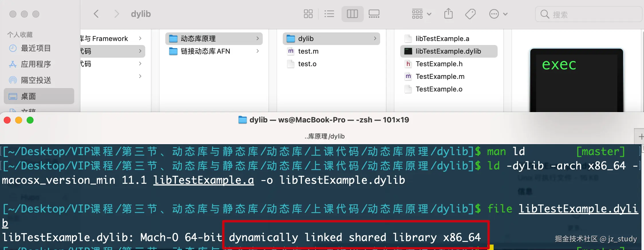Add a new Terminal tab

[641, 136]
